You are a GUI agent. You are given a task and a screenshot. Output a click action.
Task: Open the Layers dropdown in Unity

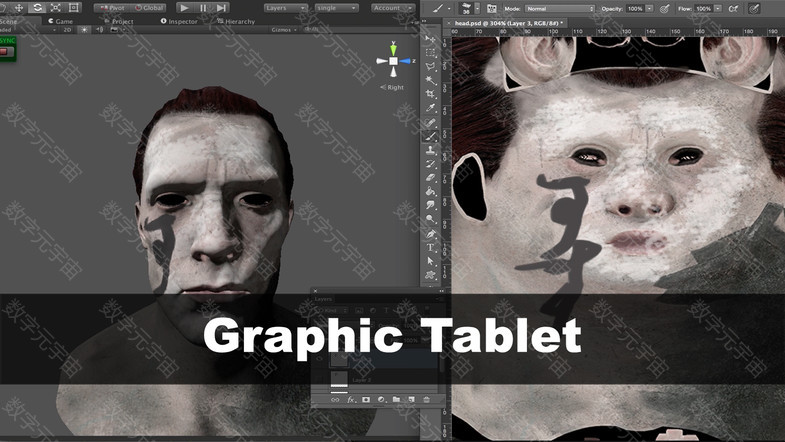pos(286,8)
